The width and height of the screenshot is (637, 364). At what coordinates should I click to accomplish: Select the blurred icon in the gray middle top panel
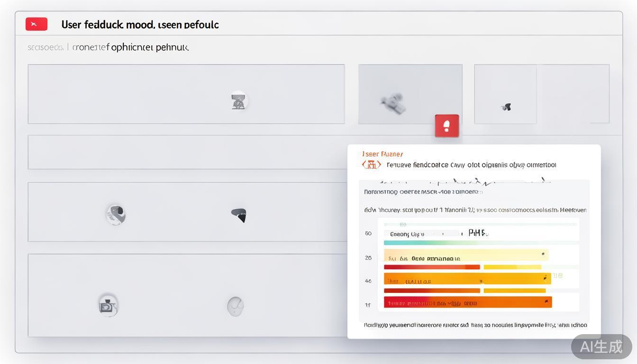[394, 103]
